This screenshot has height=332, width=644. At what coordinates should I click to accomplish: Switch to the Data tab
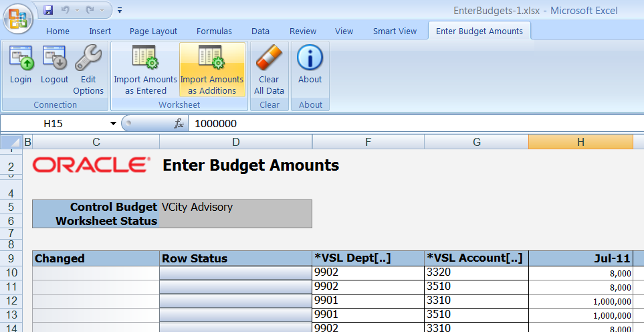(x=260, y=31)
